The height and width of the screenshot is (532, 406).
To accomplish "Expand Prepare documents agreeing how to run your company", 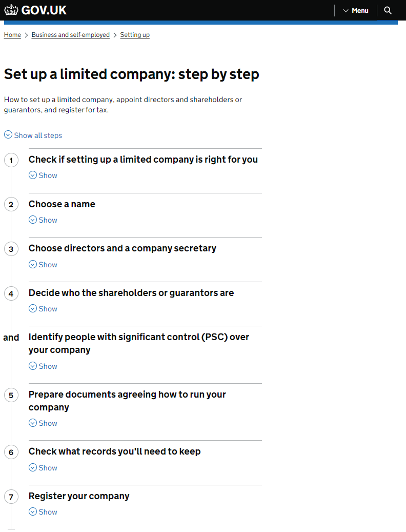I will pos(127,401).
